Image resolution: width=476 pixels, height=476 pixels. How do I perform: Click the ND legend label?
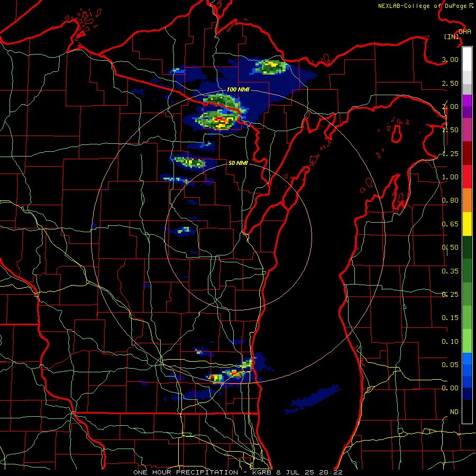click(454, 412)
